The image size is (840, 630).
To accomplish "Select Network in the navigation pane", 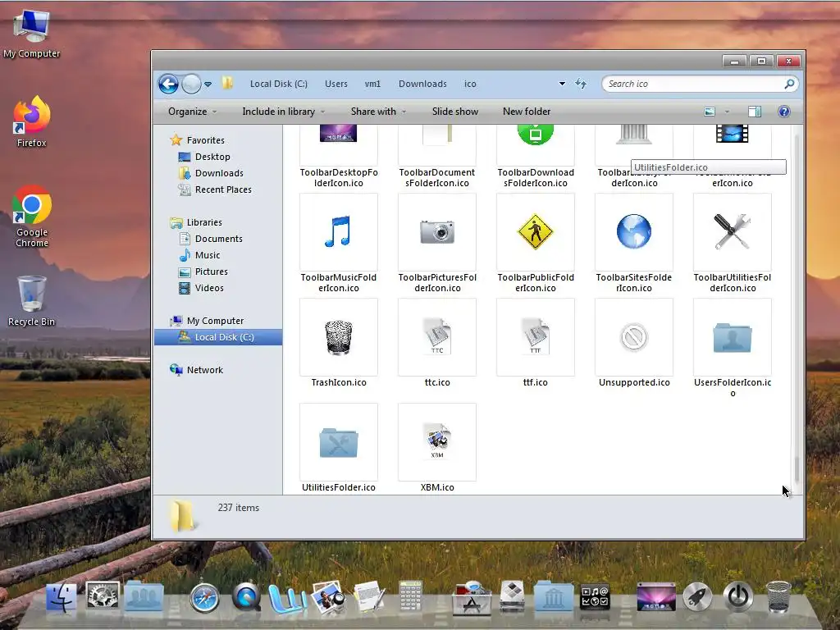I will click(x=204, y=370).
